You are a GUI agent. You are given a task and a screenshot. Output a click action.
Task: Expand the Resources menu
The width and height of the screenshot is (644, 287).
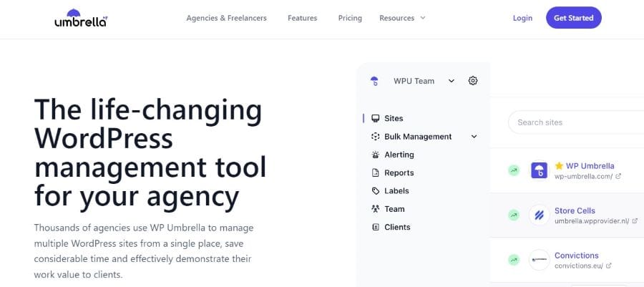coord(402,18)
